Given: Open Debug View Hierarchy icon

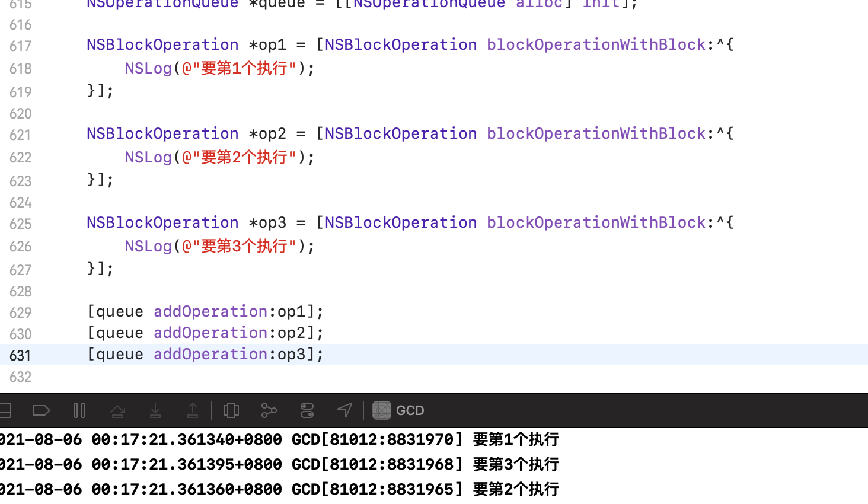Looking at the screenshot, I should point(231,410).
